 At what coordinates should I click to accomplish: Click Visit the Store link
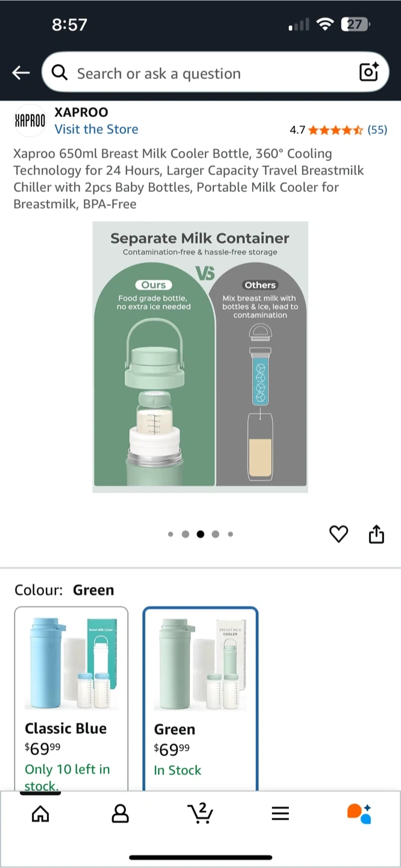[x=96, y=129]
